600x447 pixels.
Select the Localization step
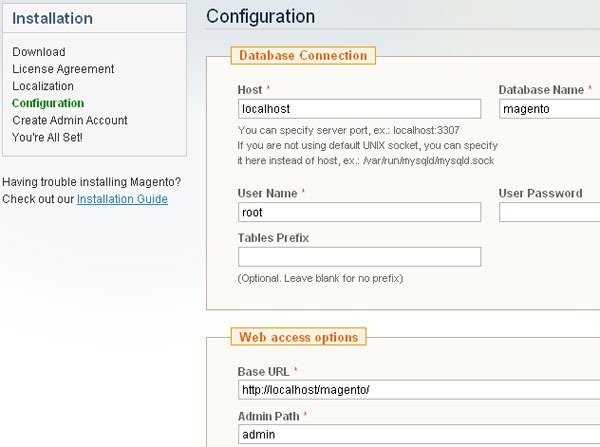pos(43,86)
